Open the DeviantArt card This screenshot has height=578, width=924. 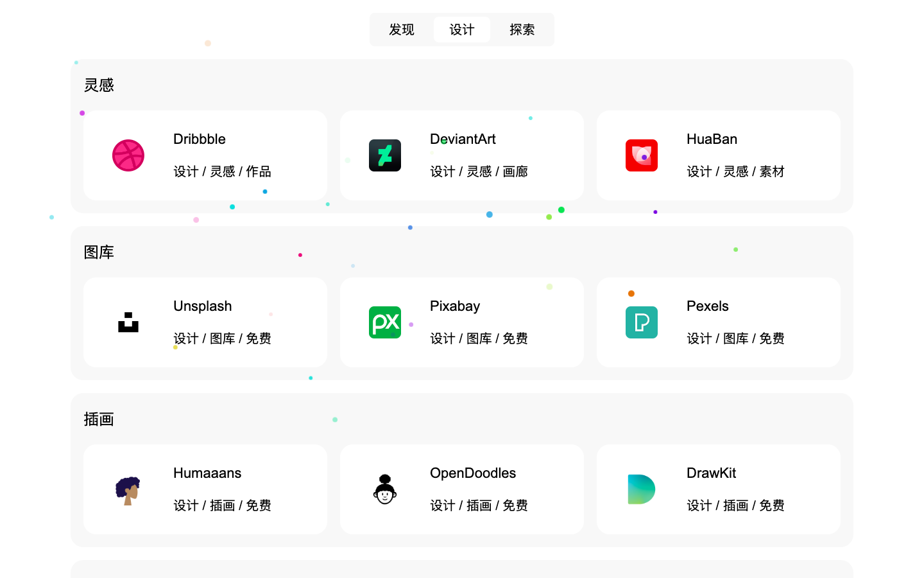[x=462, y=155]
